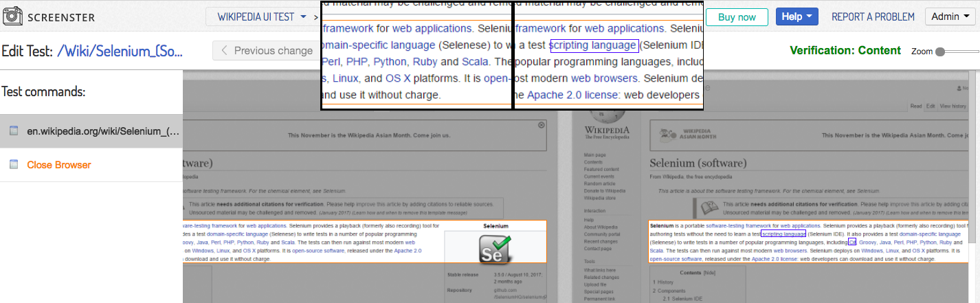Select the en.wikipedia.org/wiki/Selenium_ command row
This screenshot has width=980, height=303.
pyautogui.click(x=91, y=131)
